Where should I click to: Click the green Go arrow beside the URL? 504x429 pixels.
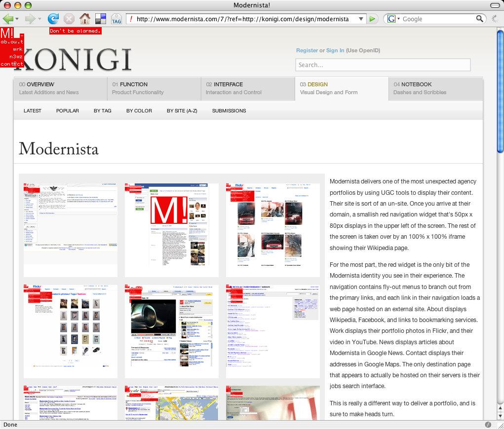(372, 19)
